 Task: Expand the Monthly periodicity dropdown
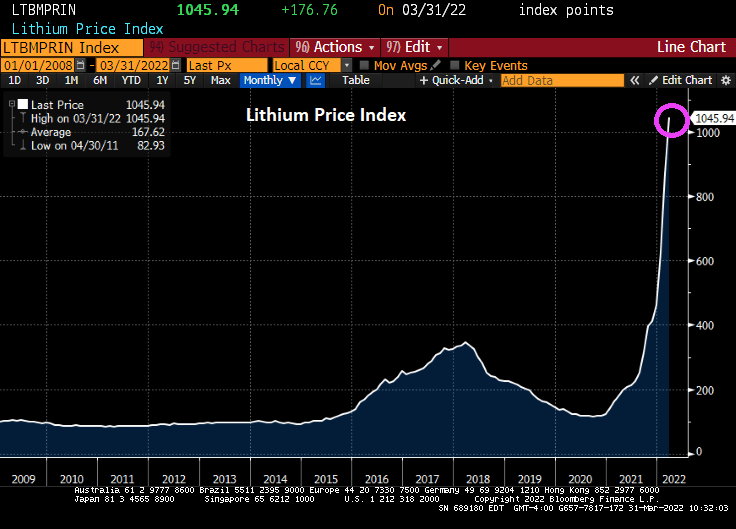click(269, 80)
